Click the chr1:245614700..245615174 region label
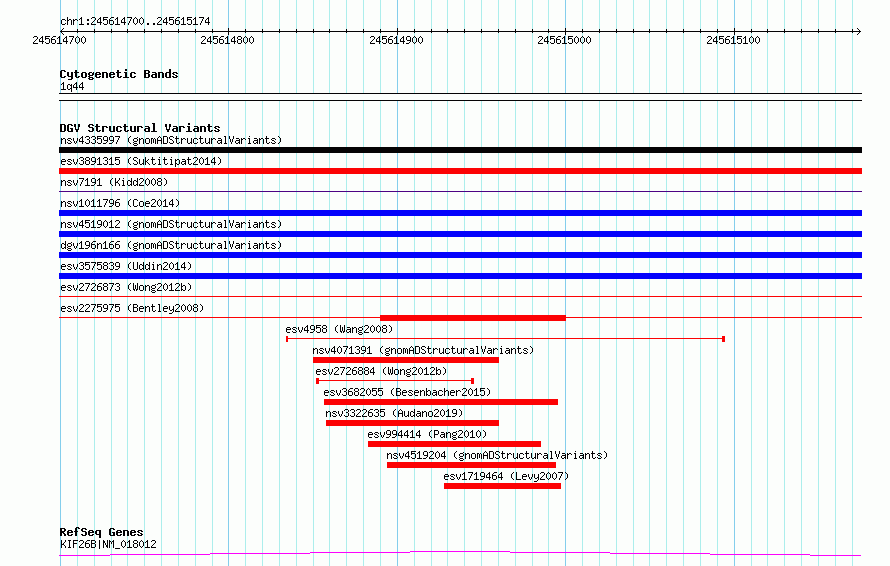Image resolution: width=890 pixels, height=566 pixels. pos(135,22)
